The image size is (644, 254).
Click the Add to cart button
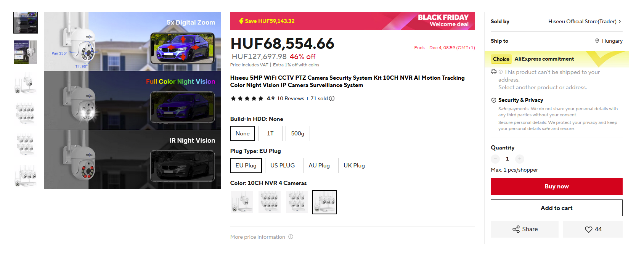click(x=557, y=208)
